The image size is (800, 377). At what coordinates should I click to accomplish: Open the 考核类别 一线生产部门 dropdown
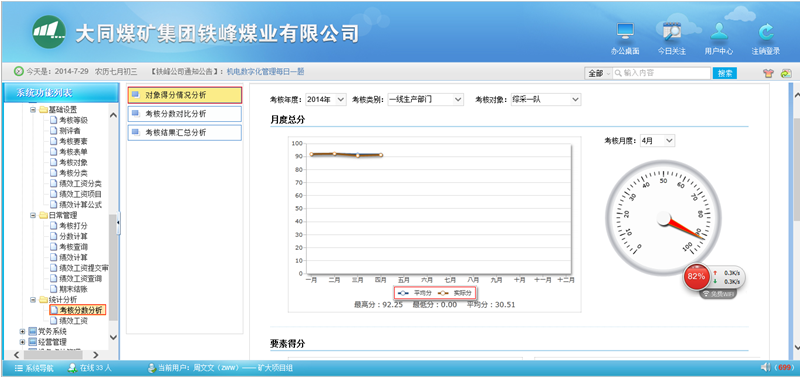click(x=426, y=99)
